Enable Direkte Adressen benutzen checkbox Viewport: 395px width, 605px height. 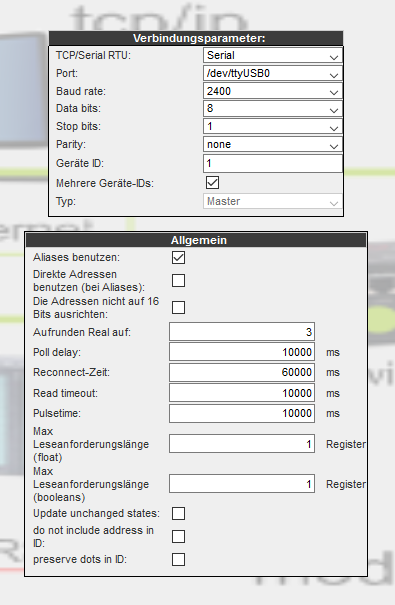click(x=179, y=281)
